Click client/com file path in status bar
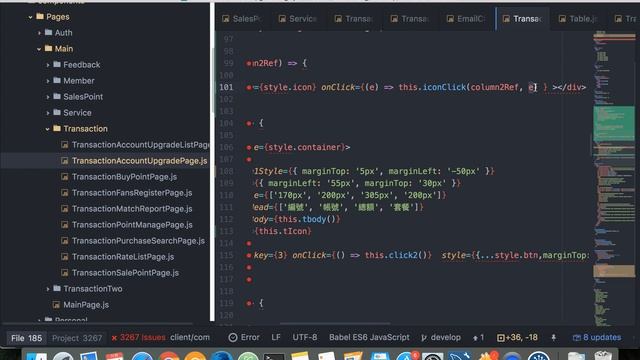This screenshot has height=360, width=640. click(x=190, y=338)
